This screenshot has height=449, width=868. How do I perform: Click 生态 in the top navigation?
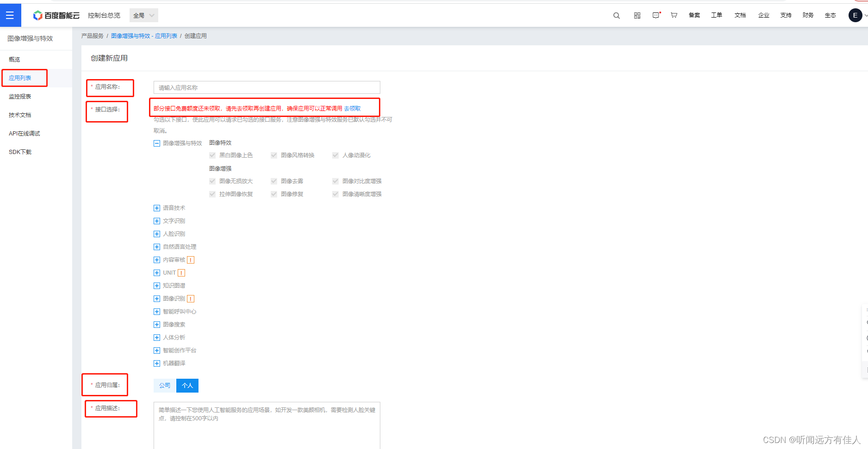[x=830, y=15]
